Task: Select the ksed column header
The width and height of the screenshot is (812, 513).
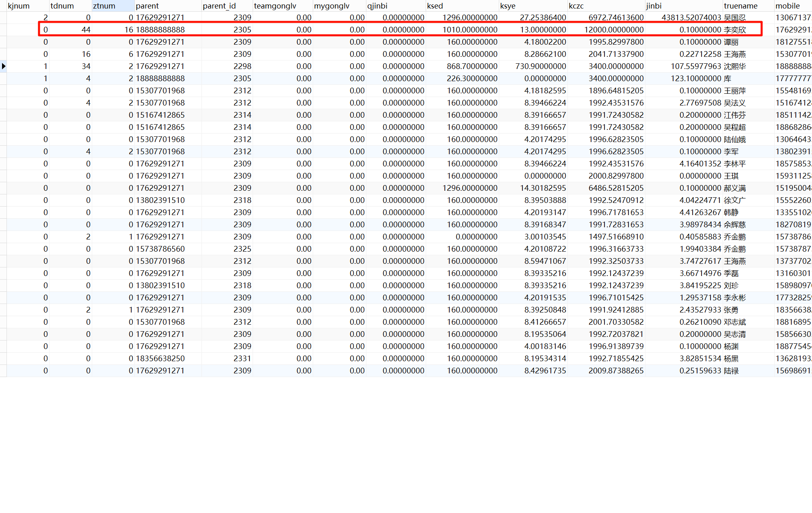Action: point(435,6)
